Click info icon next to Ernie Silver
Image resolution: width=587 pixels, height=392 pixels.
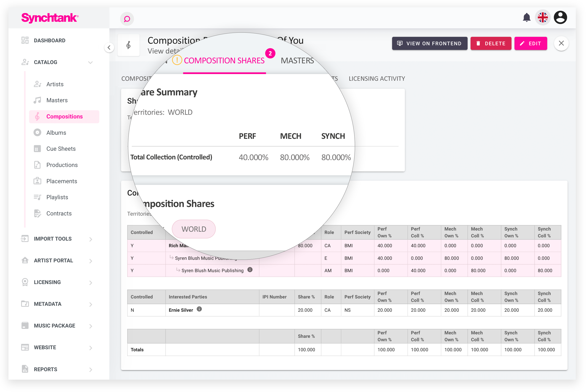click(199, 309)
